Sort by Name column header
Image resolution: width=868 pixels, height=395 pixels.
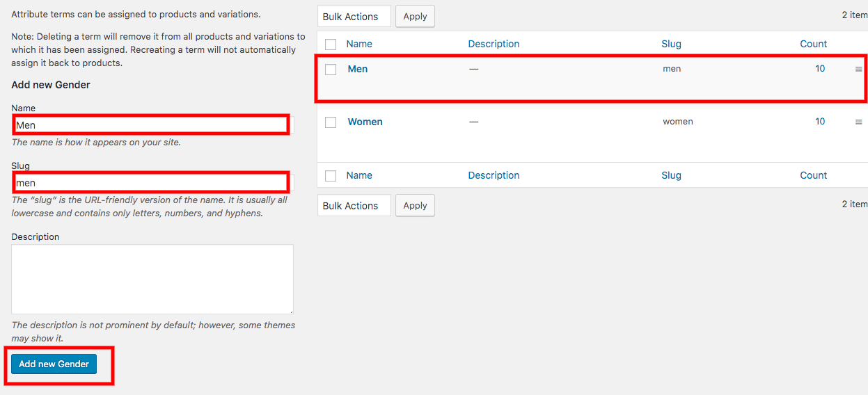(x=359, y=44)
